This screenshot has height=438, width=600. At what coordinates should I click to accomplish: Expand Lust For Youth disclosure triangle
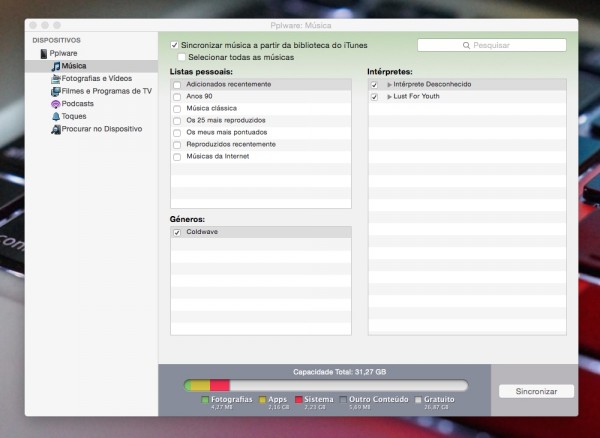[390, 97]
